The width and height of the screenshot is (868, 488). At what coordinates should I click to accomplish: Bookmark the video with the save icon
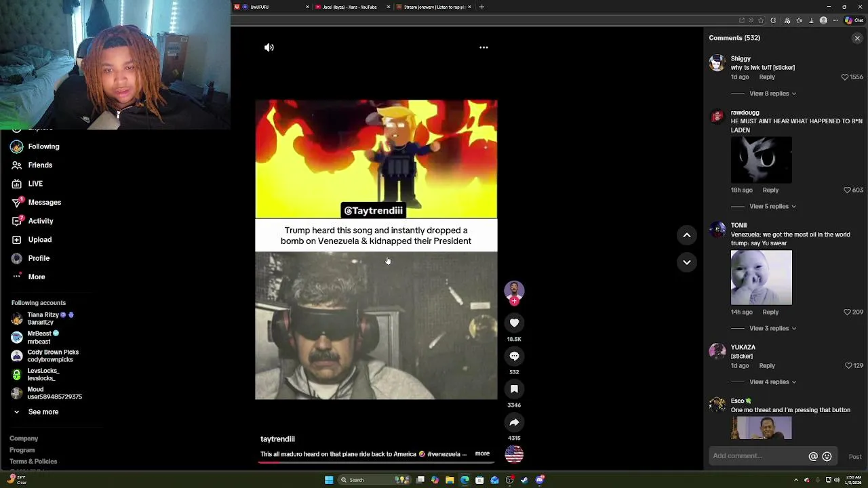(x=514, y=389)
